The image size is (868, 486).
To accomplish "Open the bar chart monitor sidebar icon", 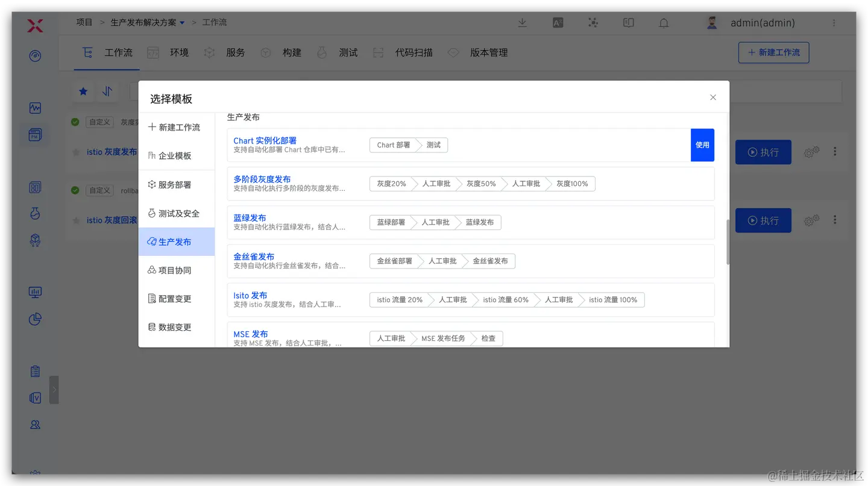I will point(35,293).
